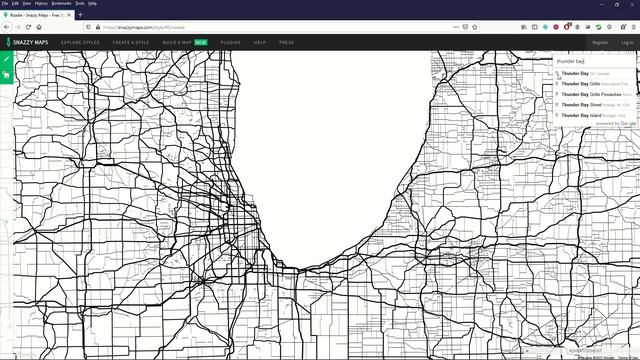Viewport: 640px width, 360px height.
Task: Click the green refresh-style extension icon
Action: [x=598, y=27]
